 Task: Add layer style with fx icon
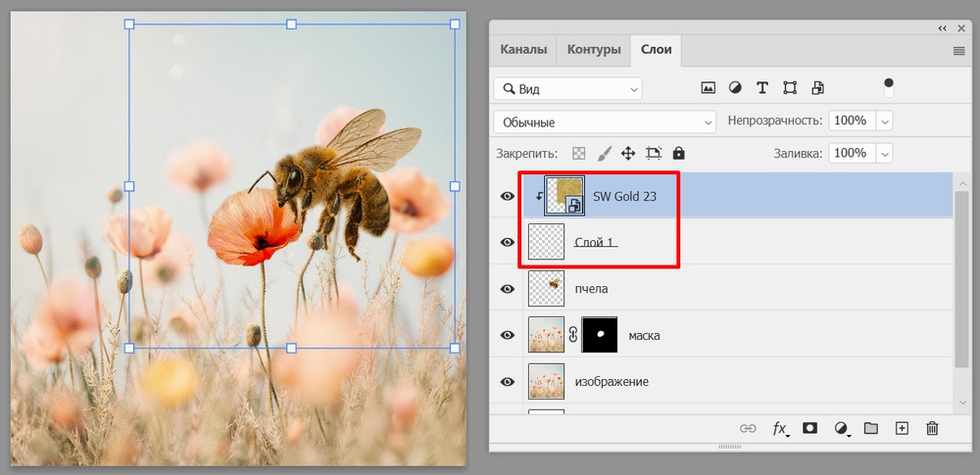(x=780, y=429)
